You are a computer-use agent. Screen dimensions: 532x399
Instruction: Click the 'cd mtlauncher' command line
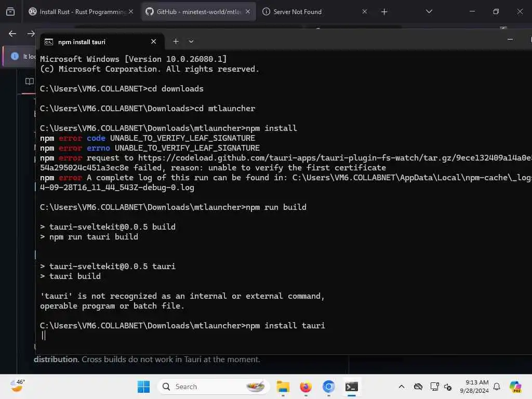point(148,109)
